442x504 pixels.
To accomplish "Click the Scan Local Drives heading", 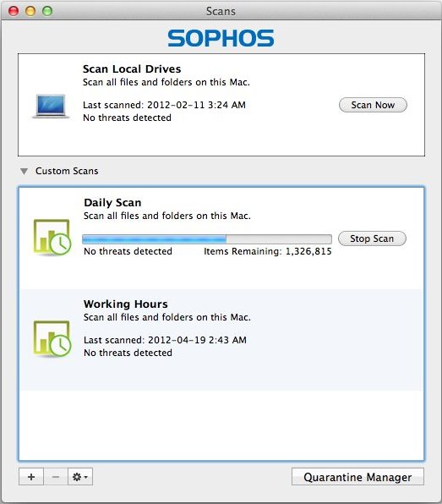I will click(x=132, y=68).
